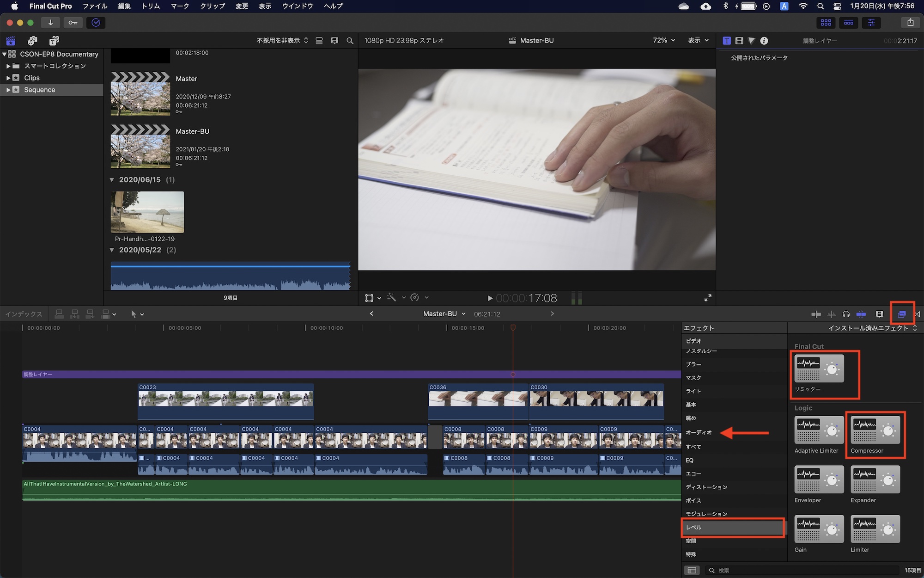Click the browser search magnifier icon
The width and height of the screenshot is (924, 578).
(x=350, y=41)
